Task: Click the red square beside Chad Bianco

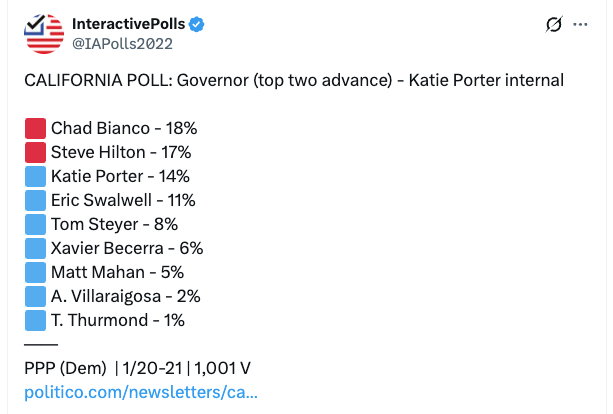Action: [x=35, y=128]
